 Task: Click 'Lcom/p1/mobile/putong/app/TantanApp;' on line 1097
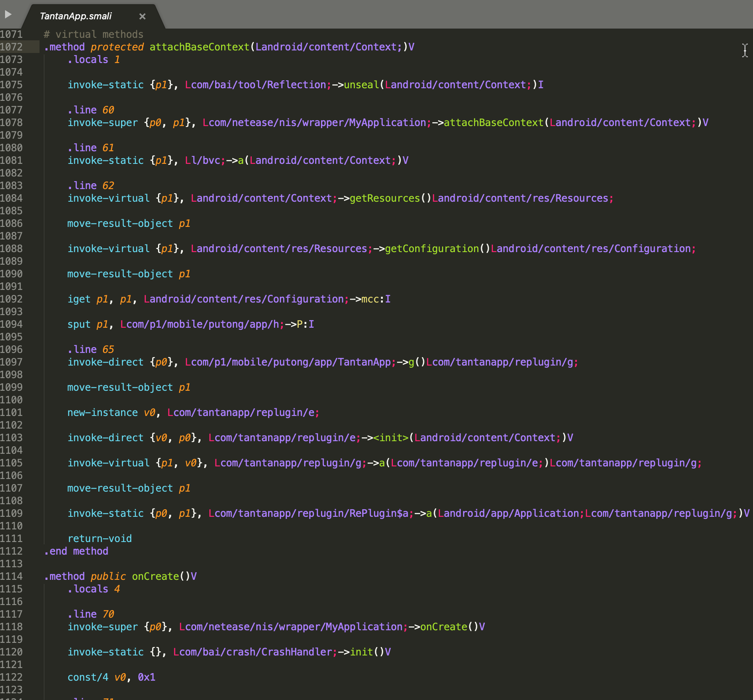pyautogui.click(x=291, y=362)
